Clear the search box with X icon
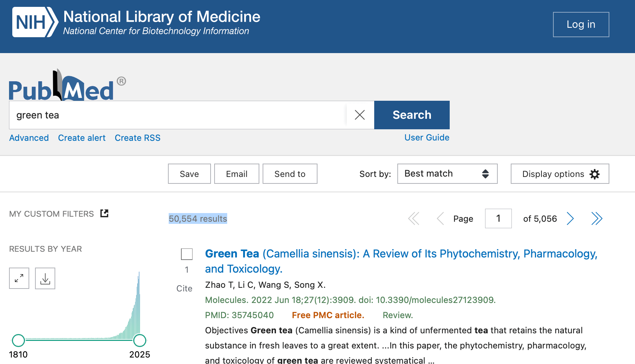 (x=360, y=115)
